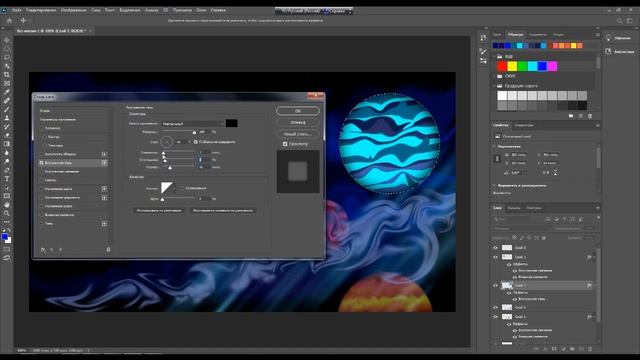Expand the CMYK swatch group
The width and height of the screenshot is (640, 360).
(x=495, y=76)
